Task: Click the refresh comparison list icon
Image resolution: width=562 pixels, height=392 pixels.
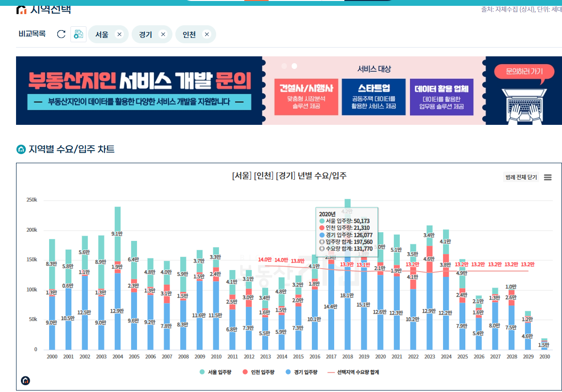Action: (61, 34)
